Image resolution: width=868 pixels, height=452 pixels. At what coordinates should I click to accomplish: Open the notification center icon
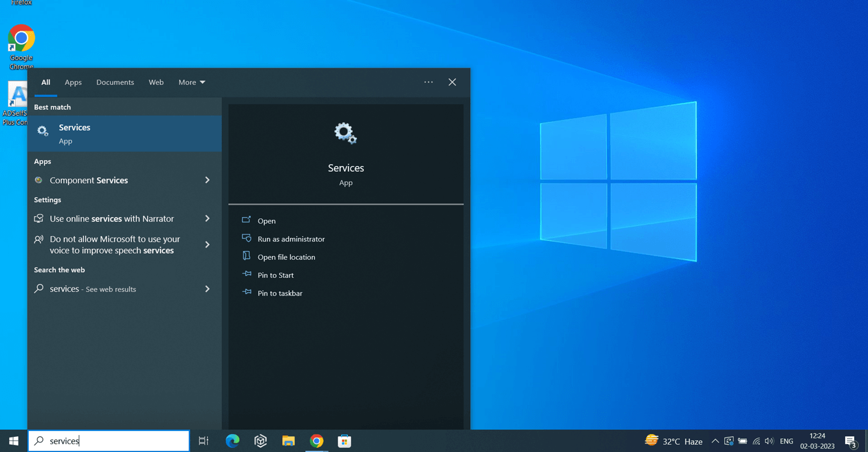[x=851, y=441]
